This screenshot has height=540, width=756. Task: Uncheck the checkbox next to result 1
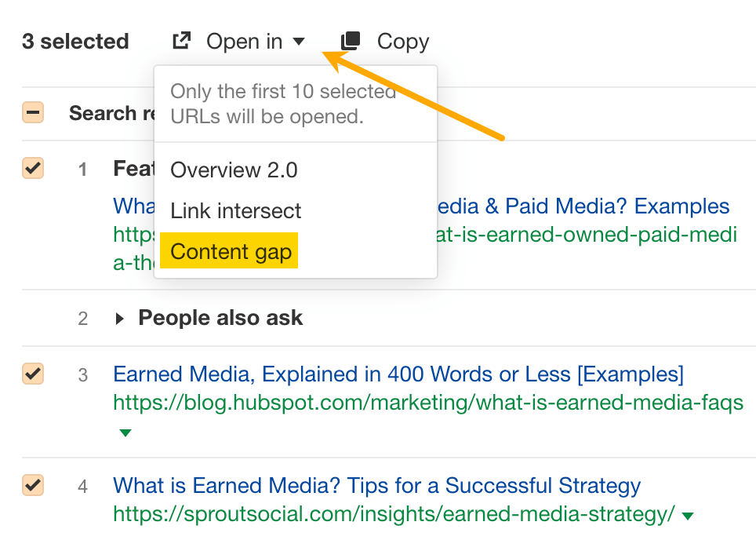pyautogui.click(x=32, y=168)
